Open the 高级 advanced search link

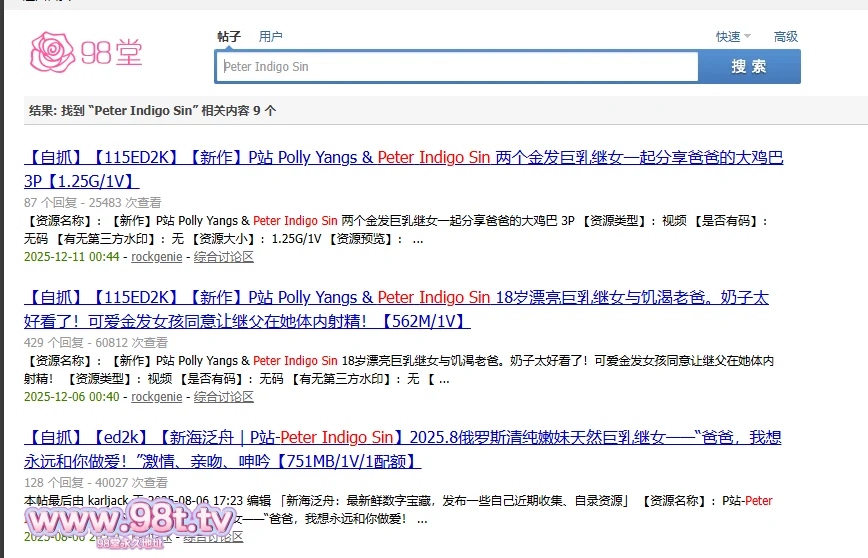(786, 37)
